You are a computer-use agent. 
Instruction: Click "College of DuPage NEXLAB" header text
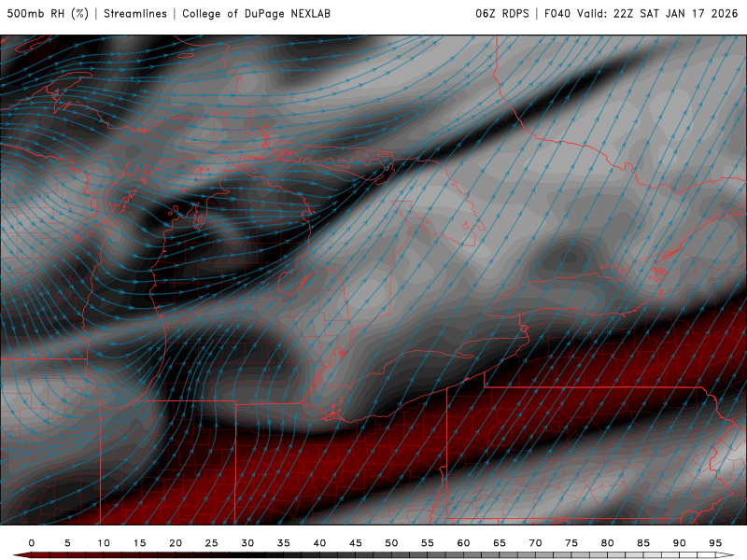coord(256,14)
